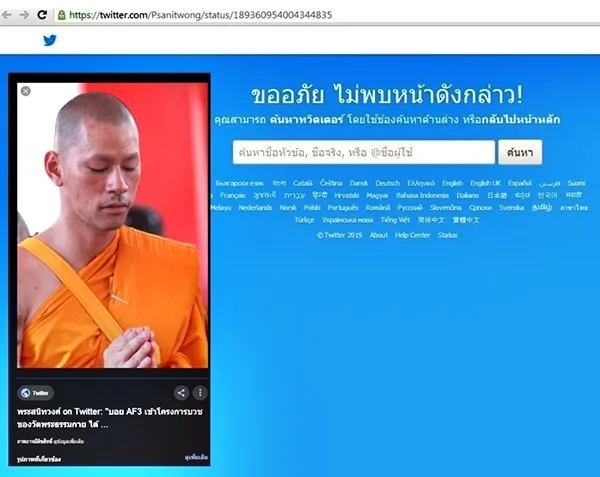Click the browser back arrow
Viewport: 600px width, 477px height.
pyautogui.click(x=6, y=15)
